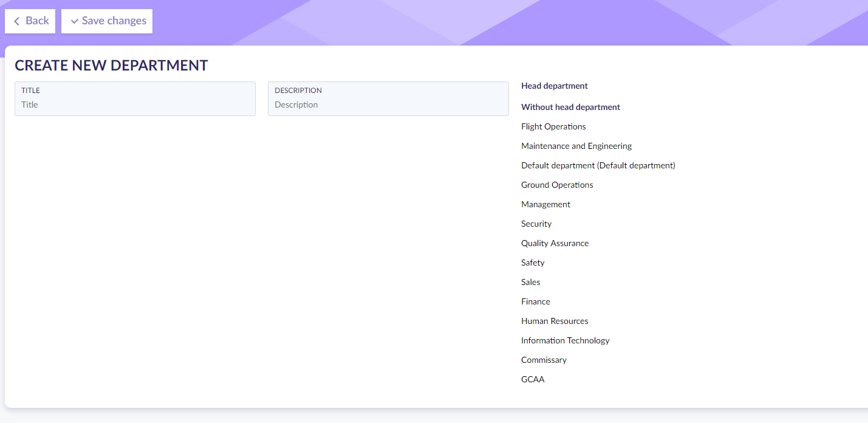This screenshot has height=423, width=868.
Task: Click the back chevron arrow icon
Action: (17, 21)
